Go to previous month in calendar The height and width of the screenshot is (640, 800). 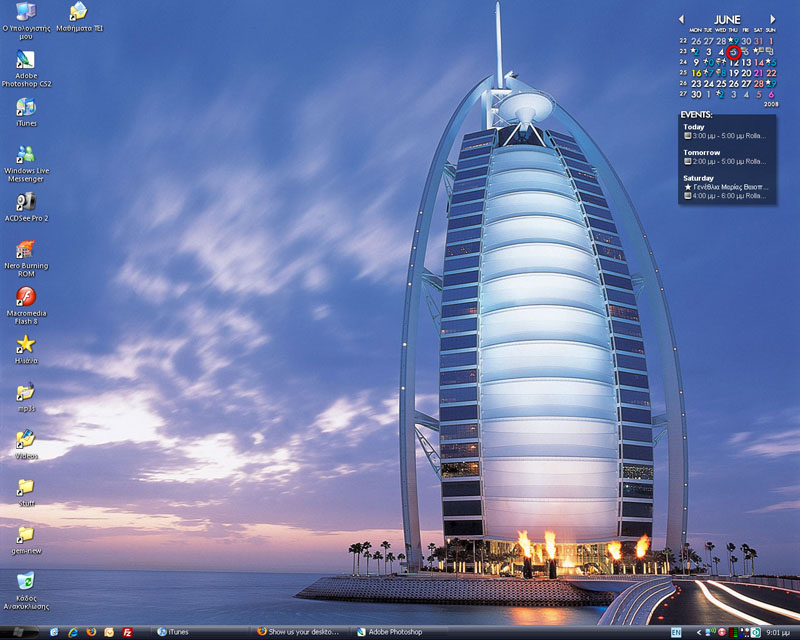(x=681, y=19)
